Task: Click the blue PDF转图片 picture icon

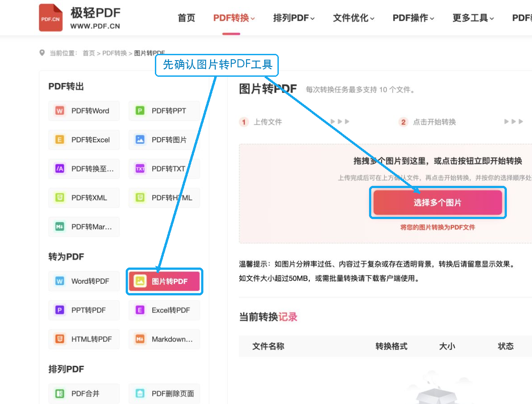Action: click(x=140, y=140)
